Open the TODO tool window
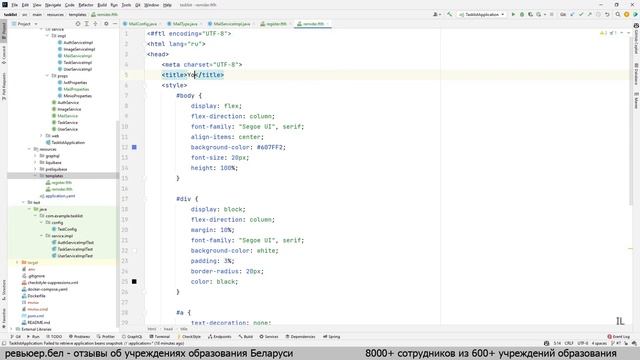 click(54, 337)
